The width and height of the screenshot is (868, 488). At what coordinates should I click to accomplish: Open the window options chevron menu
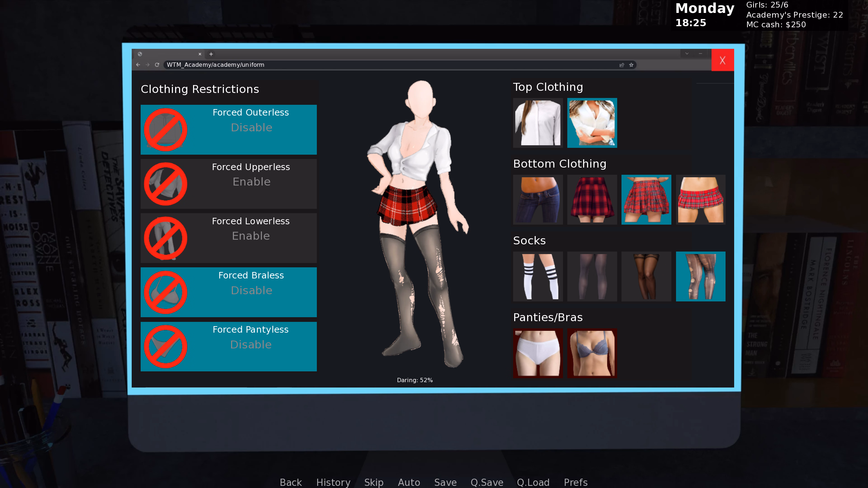pos(687,53)
